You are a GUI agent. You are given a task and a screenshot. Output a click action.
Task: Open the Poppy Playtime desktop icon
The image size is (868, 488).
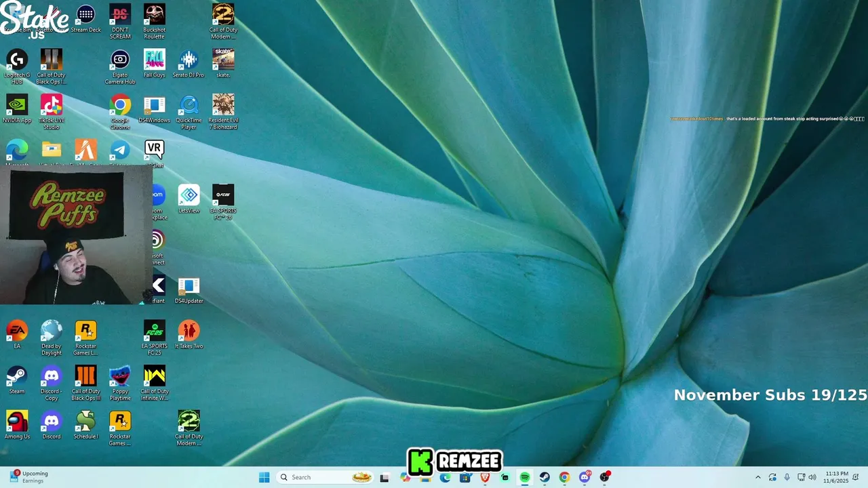pyautogui.click(x=120, y=384)
